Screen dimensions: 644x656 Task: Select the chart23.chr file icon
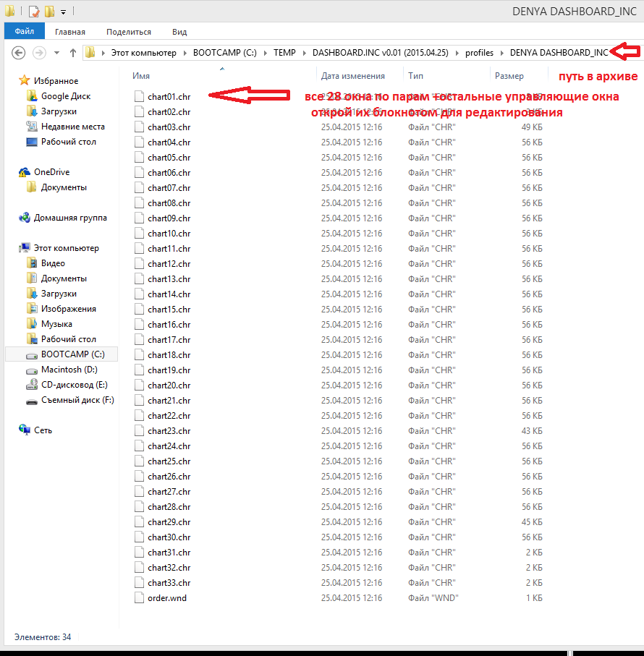[140, 431]
